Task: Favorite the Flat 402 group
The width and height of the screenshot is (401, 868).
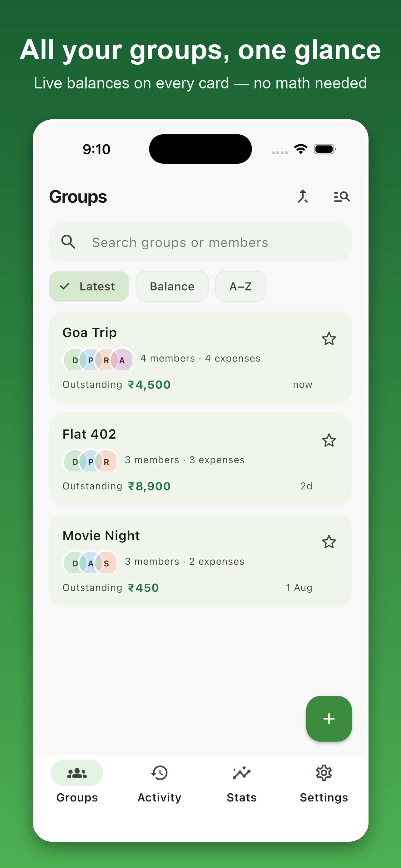Action: pyautogui.click(x=329, y=440)
